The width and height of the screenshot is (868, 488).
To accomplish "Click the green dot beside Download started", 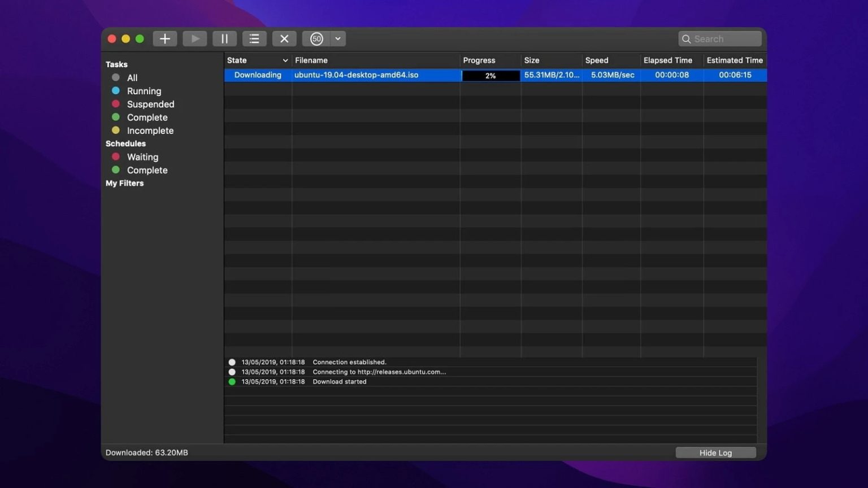I will (x=232, y=381).
